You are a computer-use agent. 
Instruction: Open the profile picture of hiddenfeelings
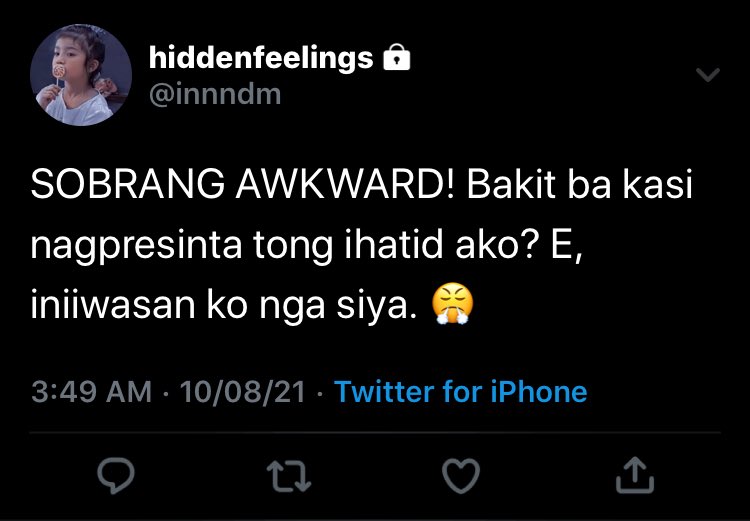[81, 75]
